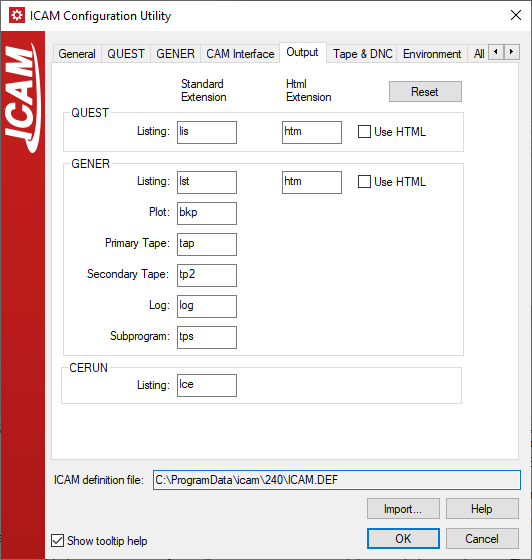532x560 pixels.
Task: Click the Subprogram label
Action: click(x=140, y=336)
